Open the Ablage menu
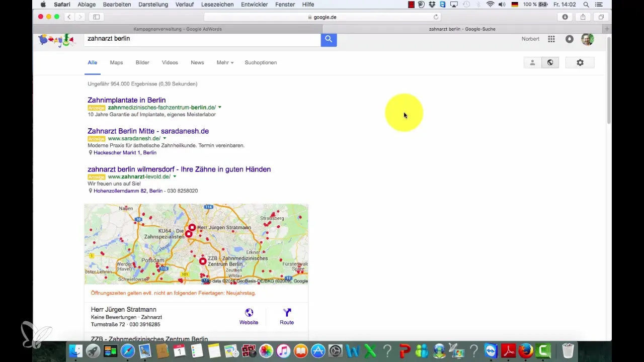The image size is (644, 362). click(x=87, y=5)
